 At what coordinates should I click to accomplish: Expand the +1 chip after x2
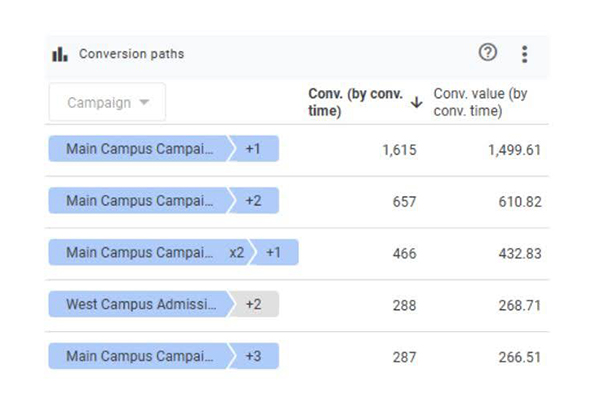[274, 253]
